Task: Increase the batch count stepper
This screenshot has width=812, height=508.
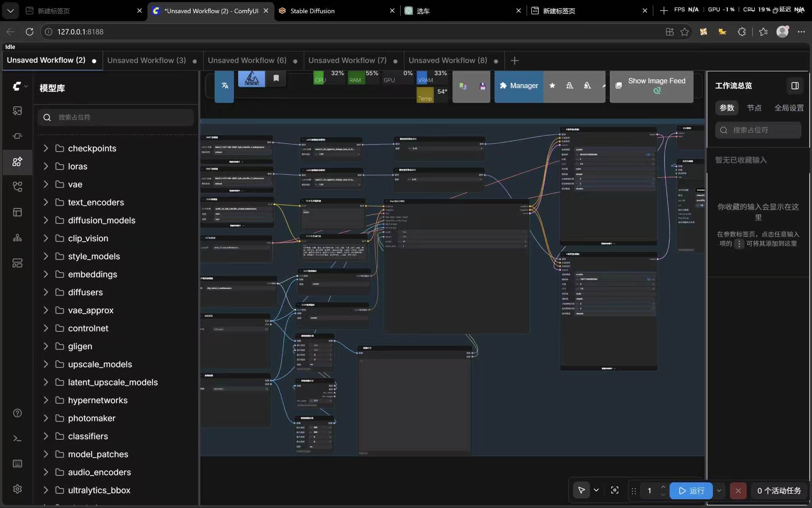Action: coord(663,487)
